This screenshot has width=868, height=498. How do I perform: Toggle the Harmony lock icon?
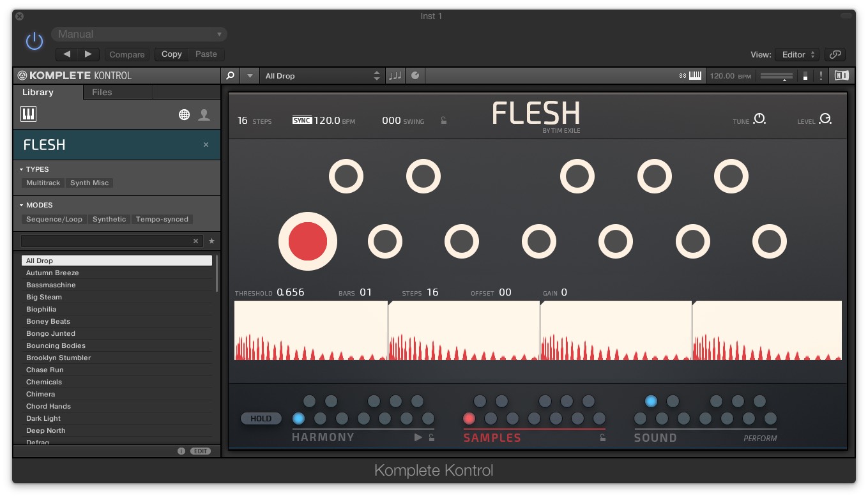click(x=432, y=437)
